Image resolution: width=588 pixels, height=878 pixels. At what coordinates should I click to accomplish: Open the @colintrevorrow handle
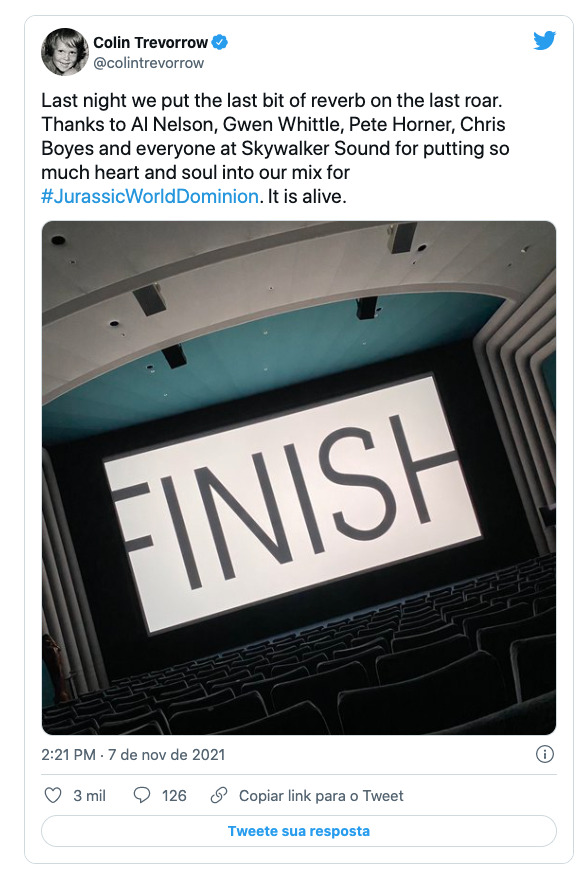(x=148, y=63)
